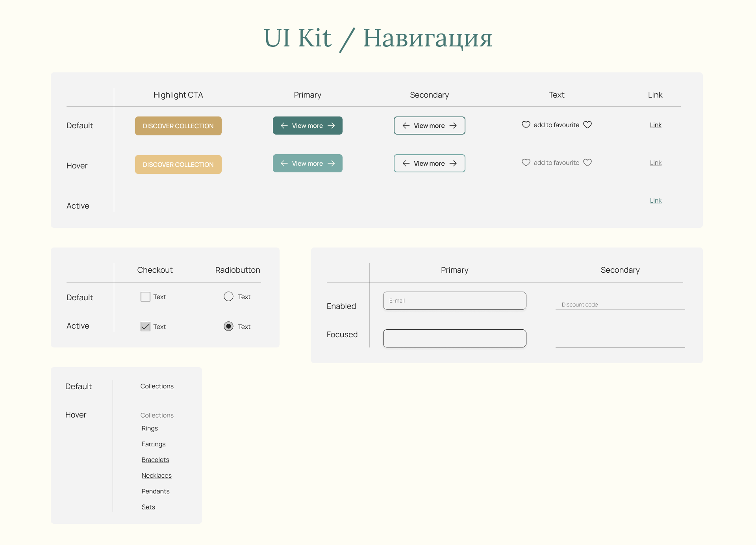Image resolution: width=756 pixels, height=545 pixels.
Task: Expand the default Collections menu
Action: point(157,386)
